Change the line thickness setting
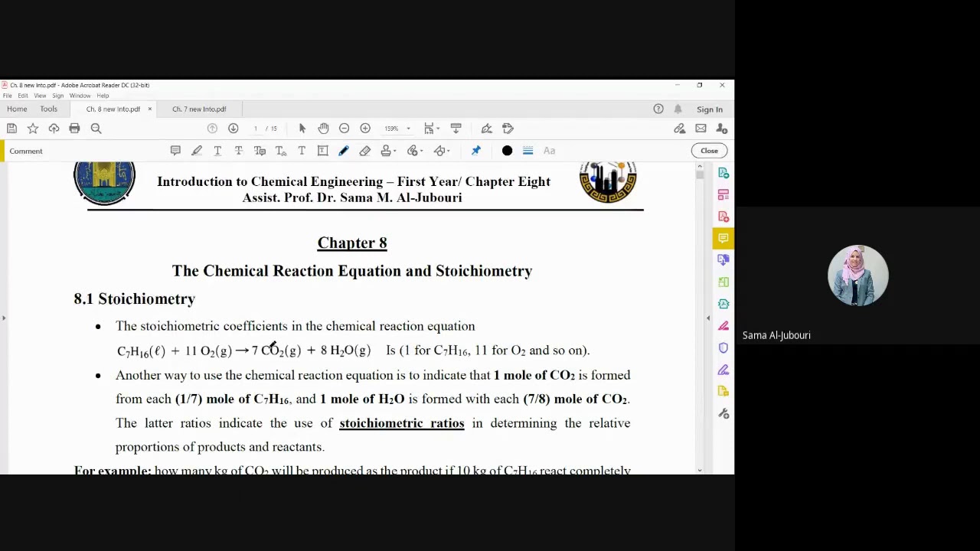Image resolution: width=980 pixels, height=551 pixels. point(528,151)
